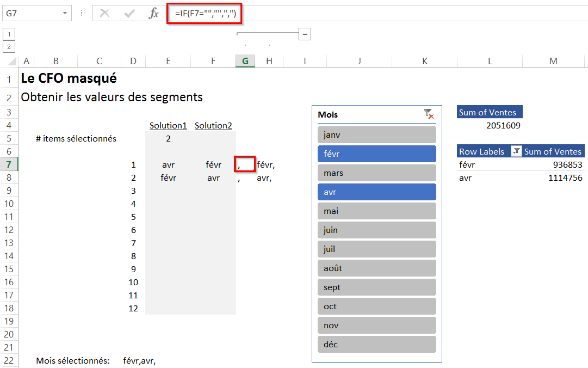Click the Solution1 heading cell

[x=168, y=125]
